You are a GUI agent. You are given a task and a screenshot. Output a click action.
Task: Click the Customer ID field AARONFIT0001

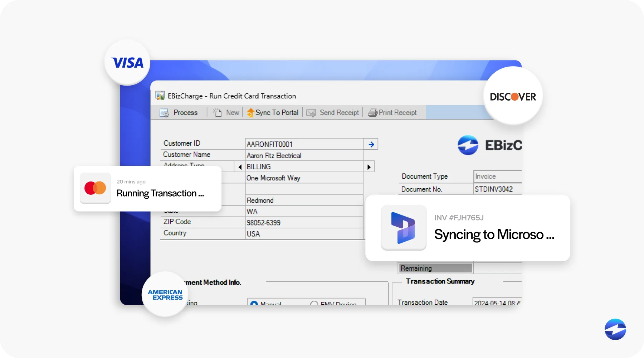coord(304,144)
